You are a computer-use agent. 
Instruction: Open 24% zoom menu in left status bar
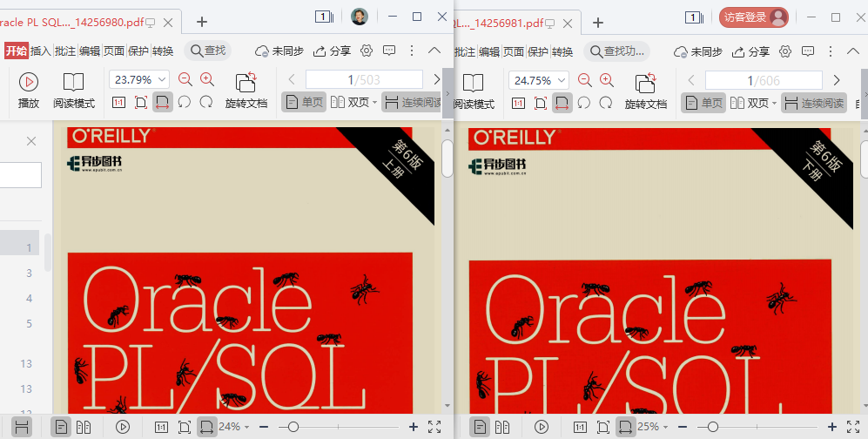[x=233, y=427]
